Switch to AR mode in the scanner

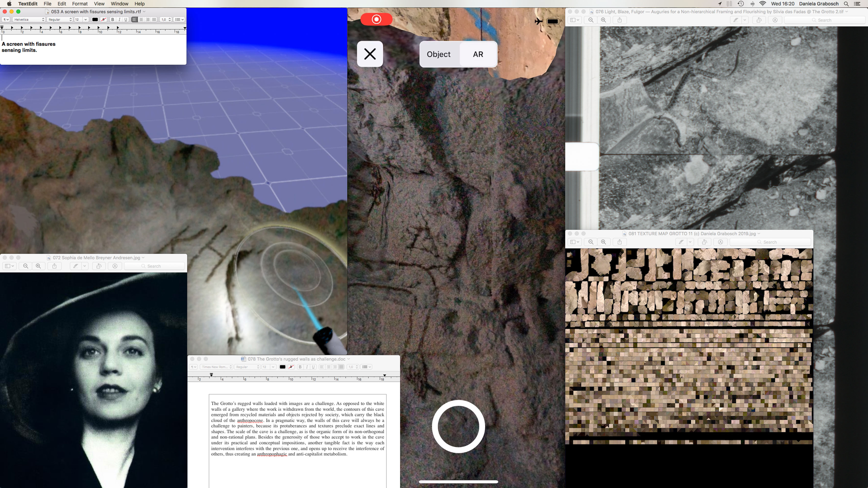(x=478, y=54)
